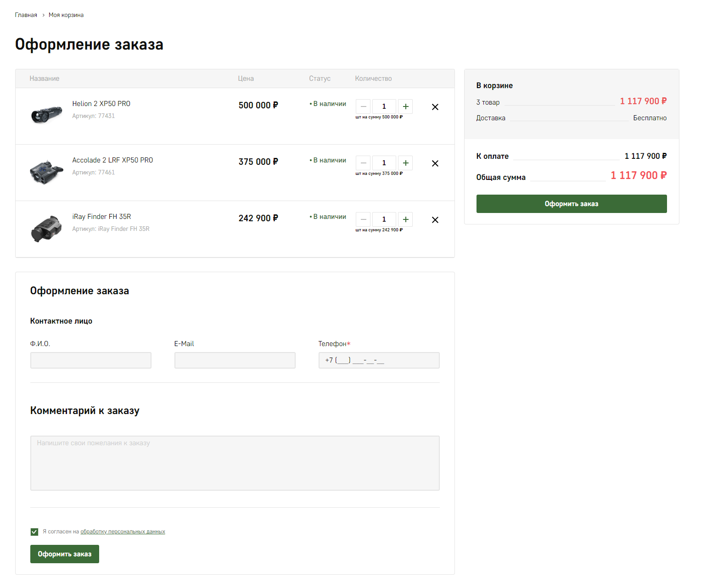
Task: Click minus icon for Accolade 2 LRF XP50 PRO
Action: coord(363,163)
